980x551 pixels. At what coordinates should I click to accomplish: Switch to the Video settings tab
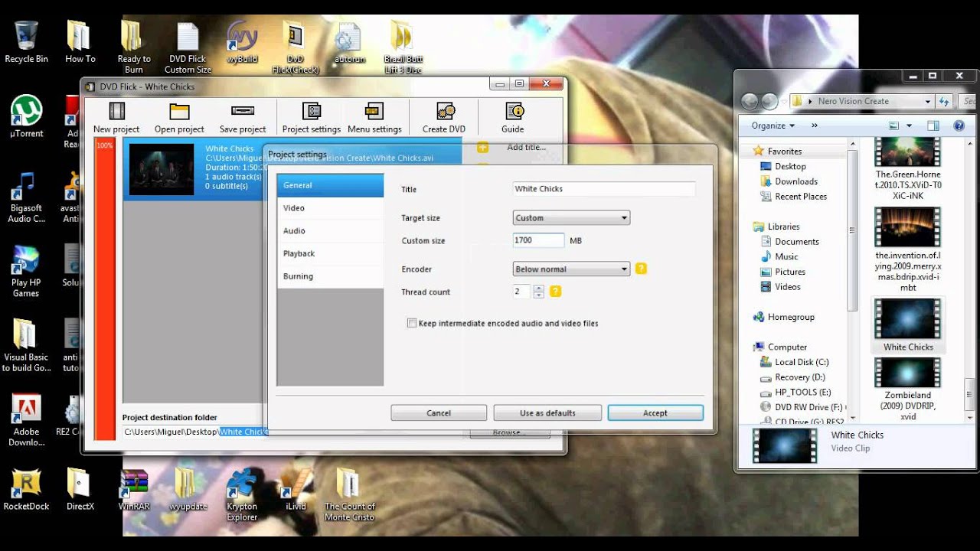point(330,208)
